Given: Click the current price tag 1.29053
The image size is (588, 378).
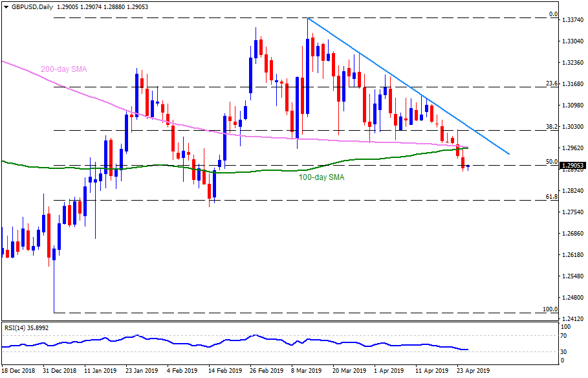Looking at the screenshot, I should (573, 166).
